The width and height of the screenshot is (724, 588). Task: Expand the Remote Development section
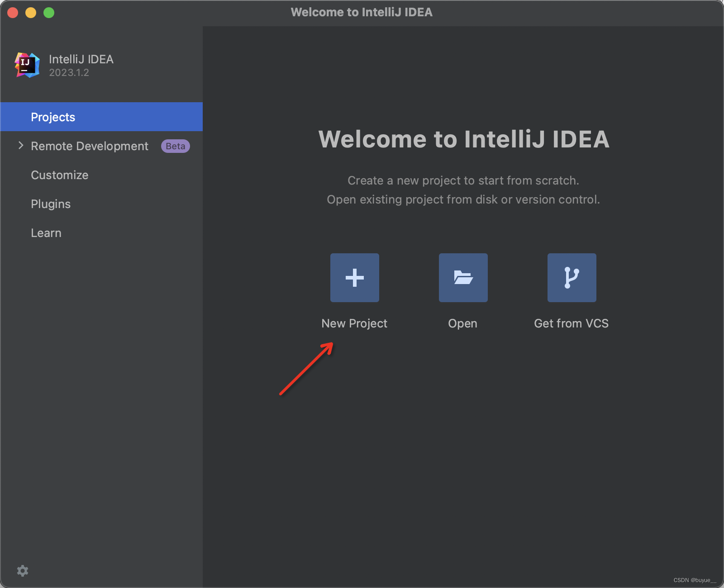pos(21,146)
